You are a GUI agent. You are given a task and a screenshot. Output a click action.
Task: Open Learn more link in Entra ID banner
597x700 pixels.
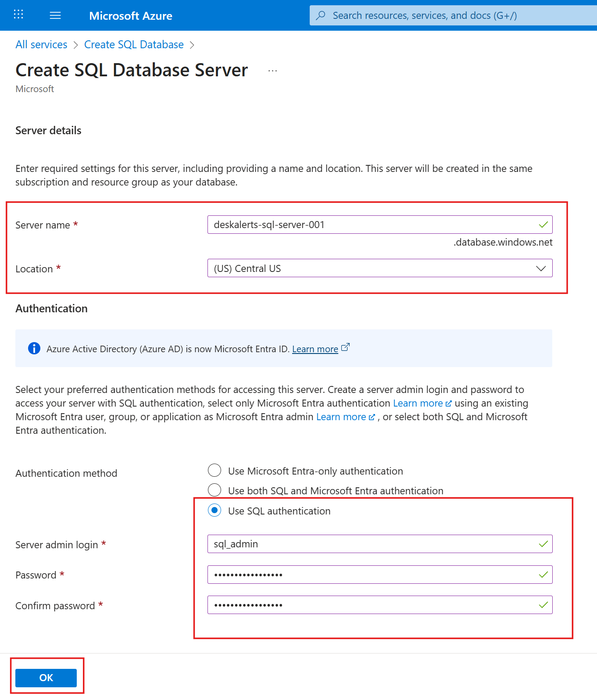pyautogui.click(x=315, y=349)
